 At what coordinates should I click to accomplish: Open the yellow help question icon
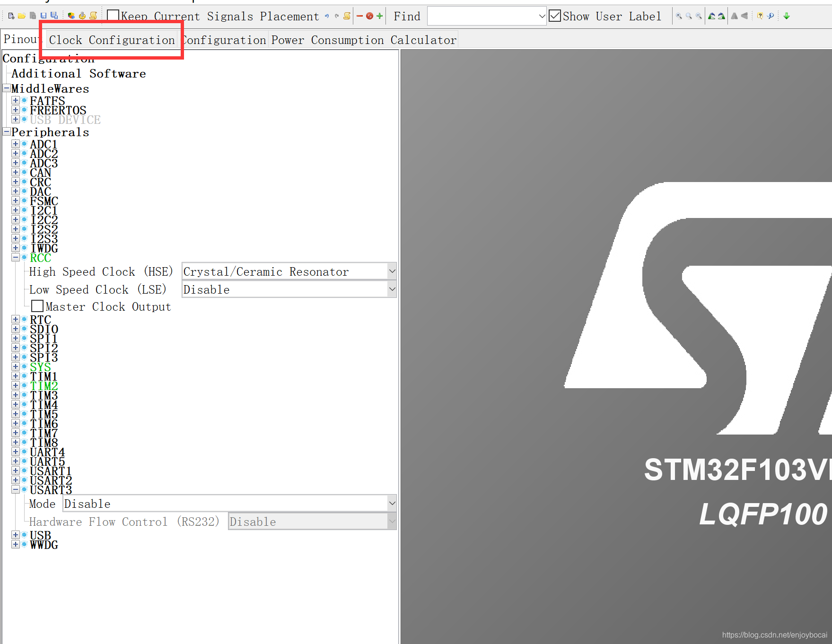point(760,16)
